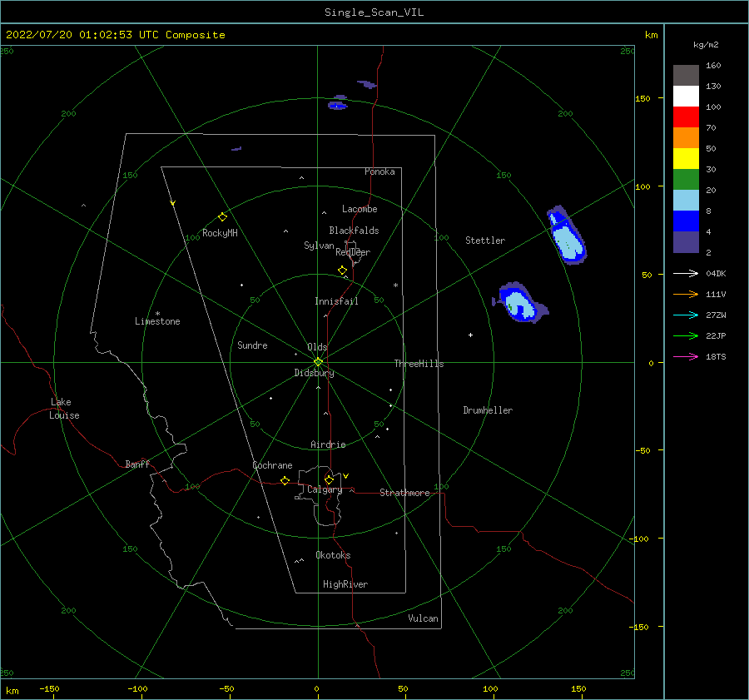This screenshot has height=700, width=749.
Task: Click the yellow diamond marker below Cochrane
Action: [285, 480]
